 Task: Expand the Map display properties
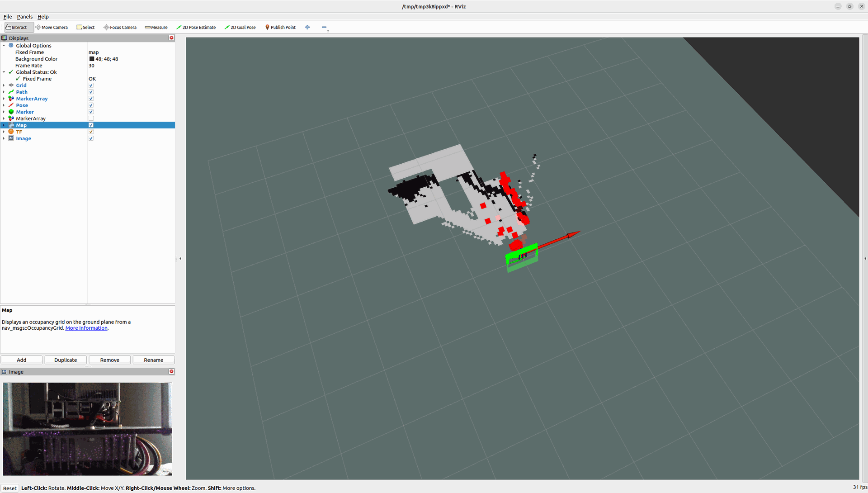pos(4,125)
